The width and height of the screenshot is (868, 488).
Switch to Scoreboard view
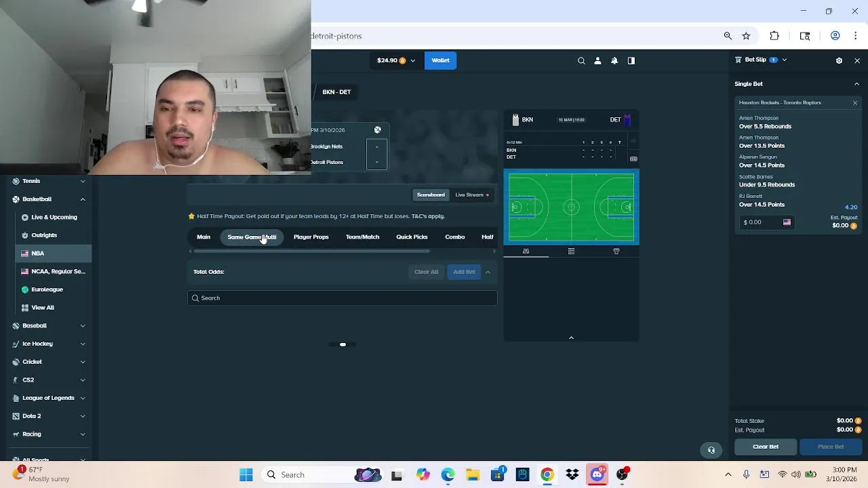431,195
